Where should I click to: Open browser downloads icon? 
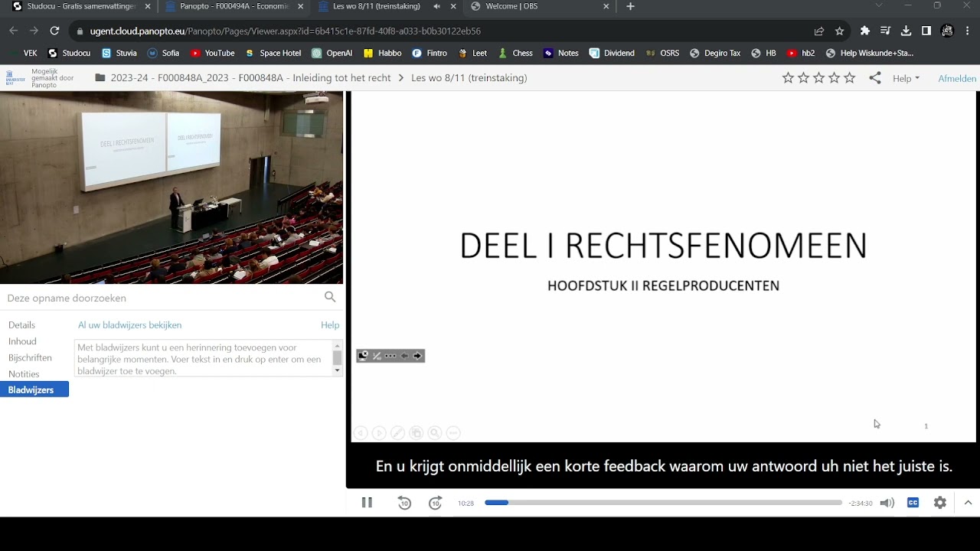click(906, 31)
